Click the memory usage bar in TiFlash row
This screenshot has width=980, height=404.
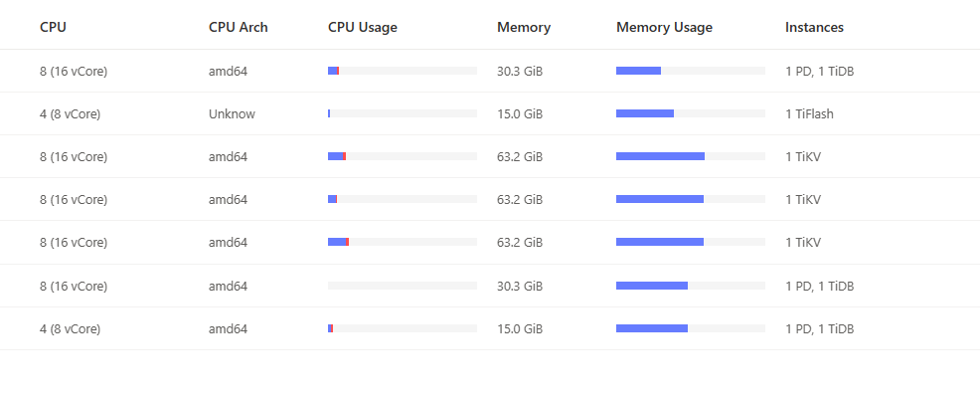690,113
